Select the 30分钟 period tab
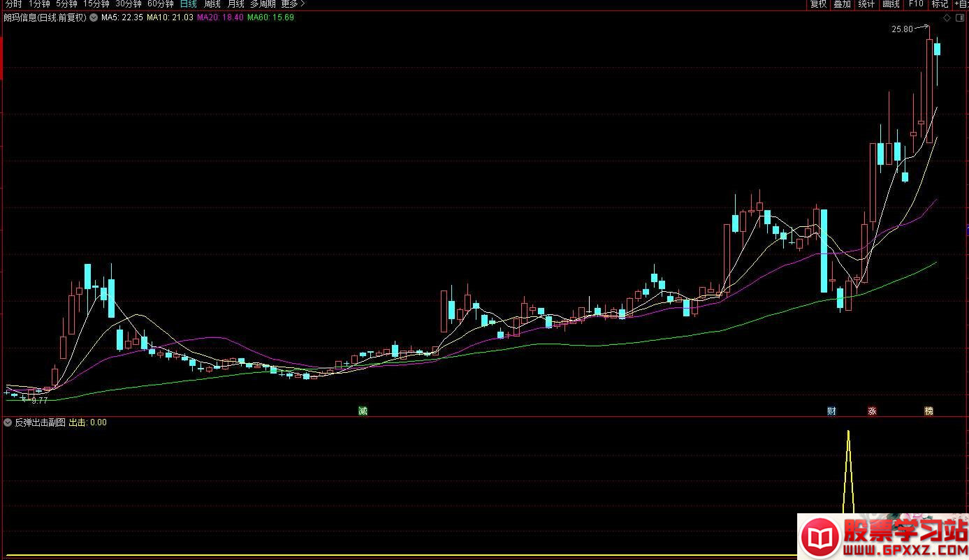Screen dimensions: 969x560 pos(129,4)
